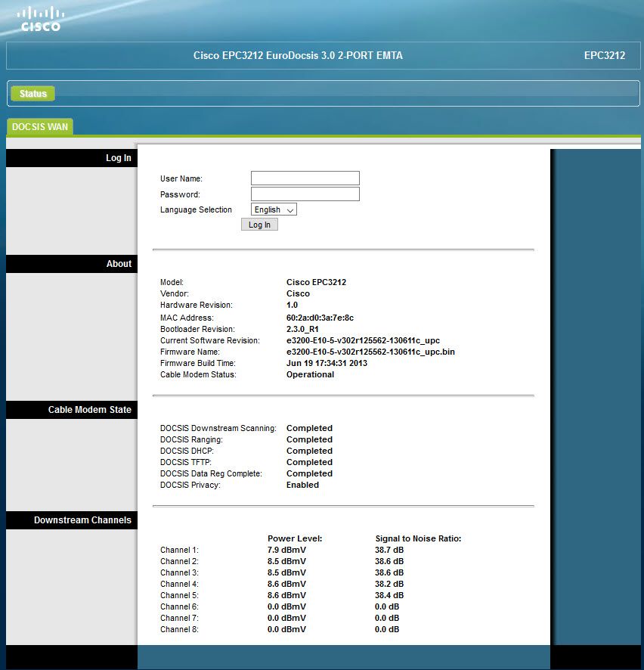Focus the User Name input field
Image resolution: width=644 pixels, height=670 pixels.
(305, 178)
